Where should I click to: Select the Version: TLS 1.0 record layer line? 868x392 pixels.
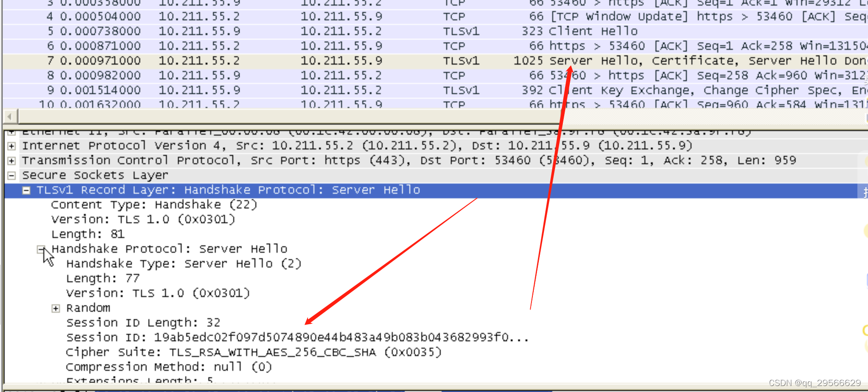coord(143,220)
